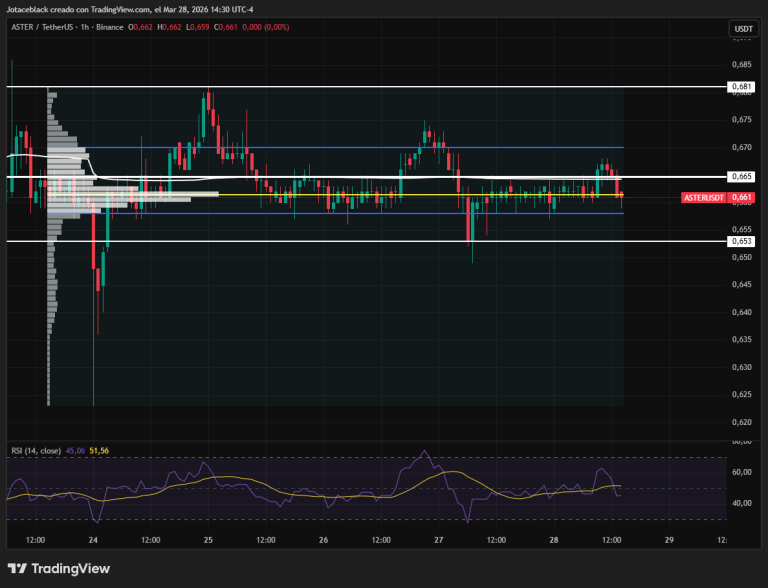Click the 0,620 price axis label
Image resolution: width=768 pixels, height=588 pixels.
coord(741,422)
